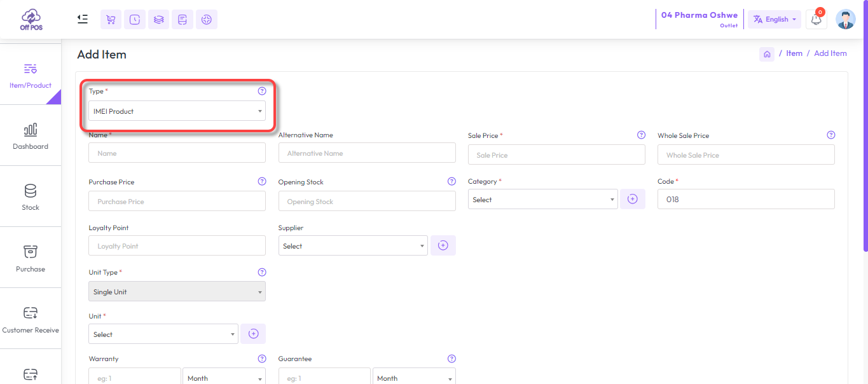Viewport: 868px width, 384px height.
Task: Click the clock icon in top toolbar
Action: click(x=135, y=20)
